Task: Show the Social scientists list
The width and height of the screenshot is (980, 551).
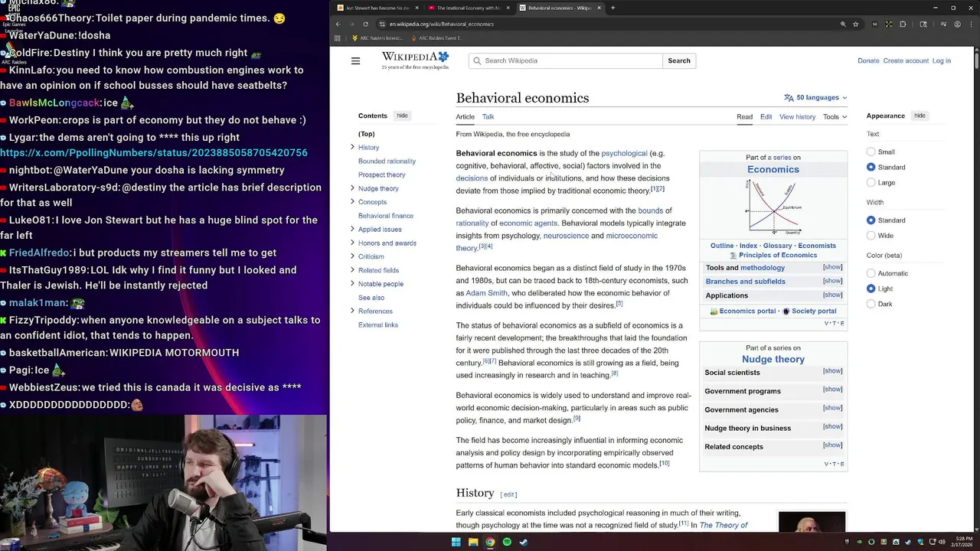Action: click(x=832, y=371)
